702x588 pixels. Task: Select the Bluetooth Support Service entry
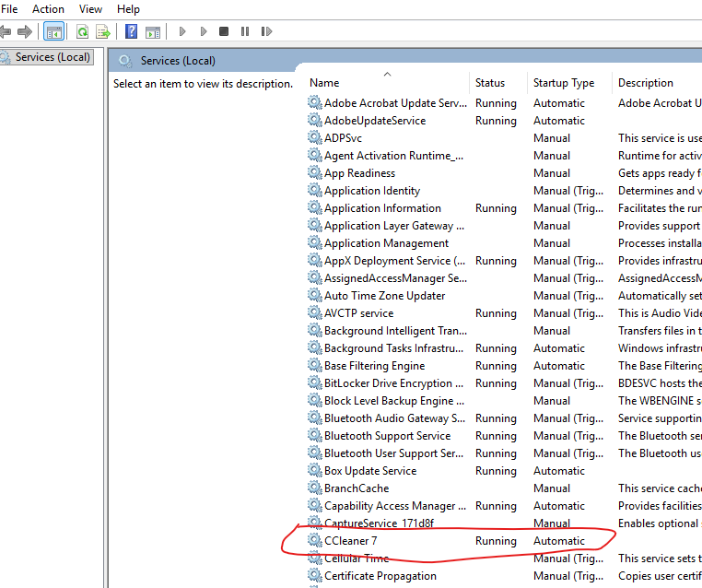(387, 436)
